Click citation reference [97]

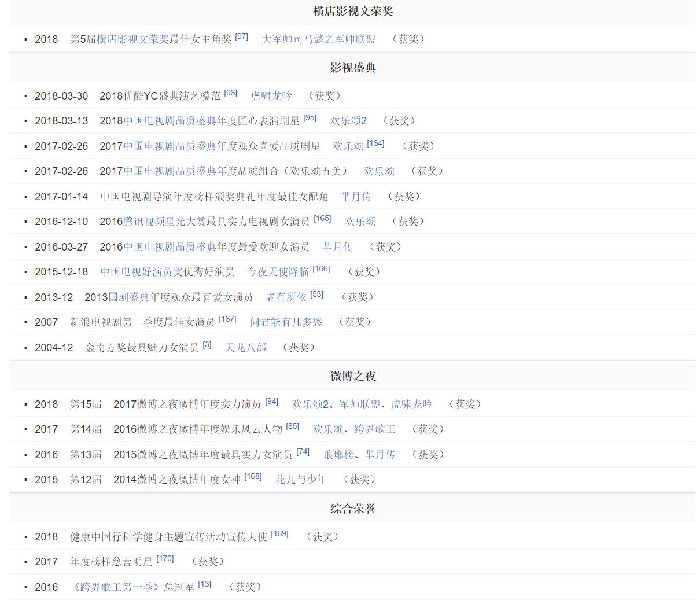241,36
